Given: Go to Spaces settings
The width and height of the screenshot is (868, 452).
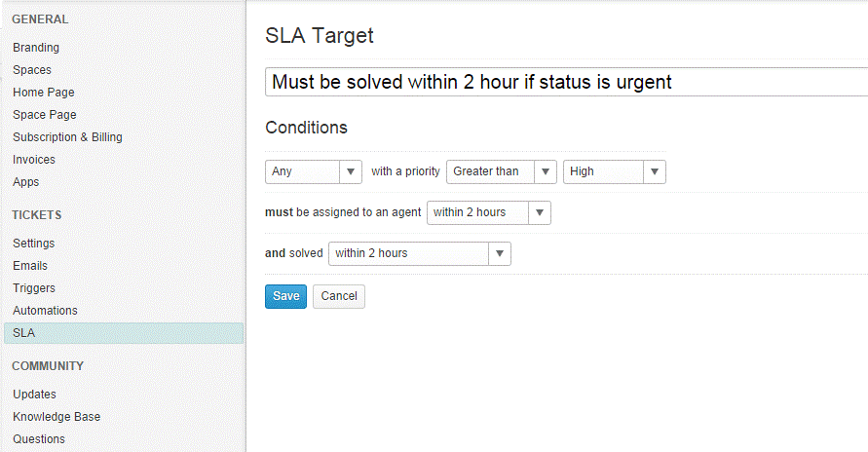Looking at the screenshot, I should (x=32, y=70).
